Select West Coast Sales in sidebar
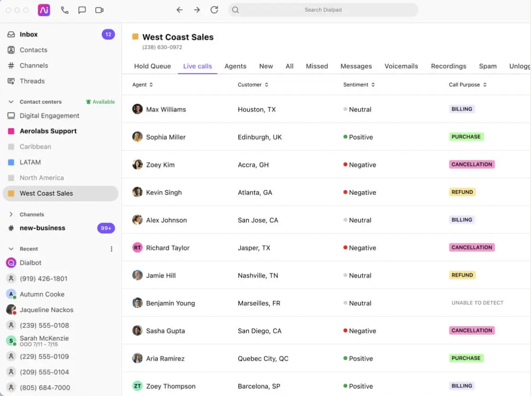The height and width of the screenshot is (396, 532). click(60, 193)
